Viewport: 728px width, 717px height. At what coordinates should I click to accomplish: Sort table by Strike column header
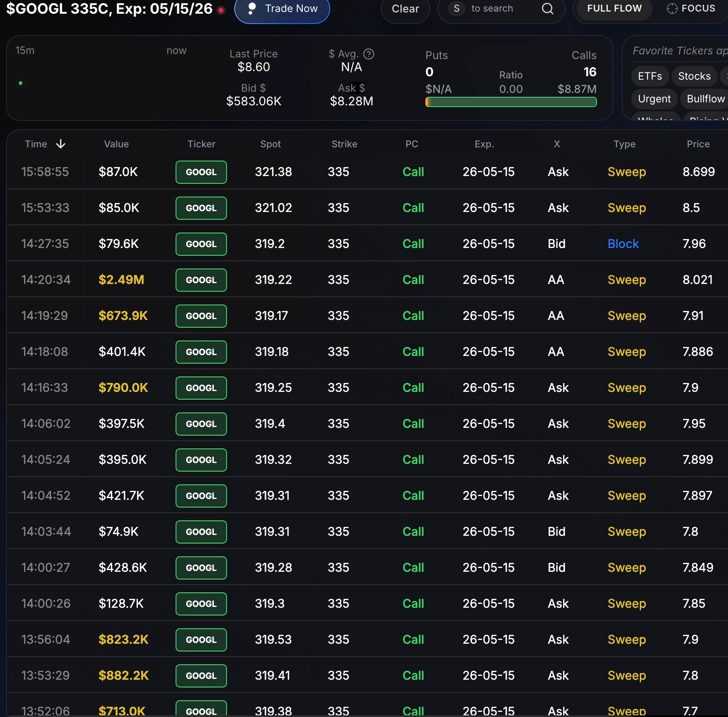click(x=344, y=144)
